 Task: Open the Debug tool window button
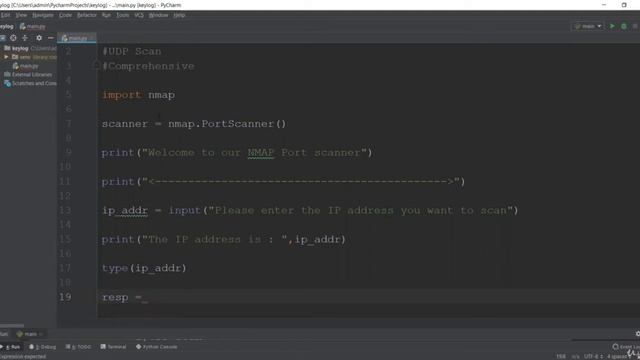pyautogui.click(x=42, y=347)
